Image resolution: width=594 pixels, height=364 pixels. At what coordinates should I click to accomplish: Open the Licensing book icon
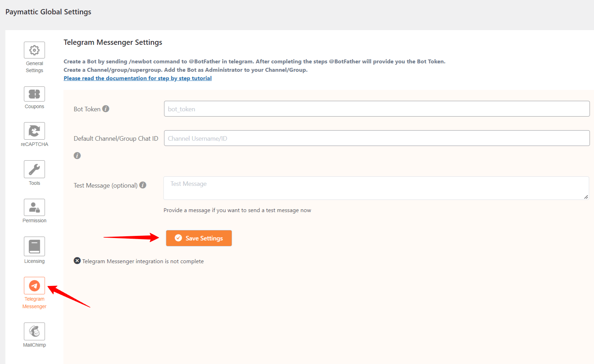pyautogui.click(x=34, y=246)
